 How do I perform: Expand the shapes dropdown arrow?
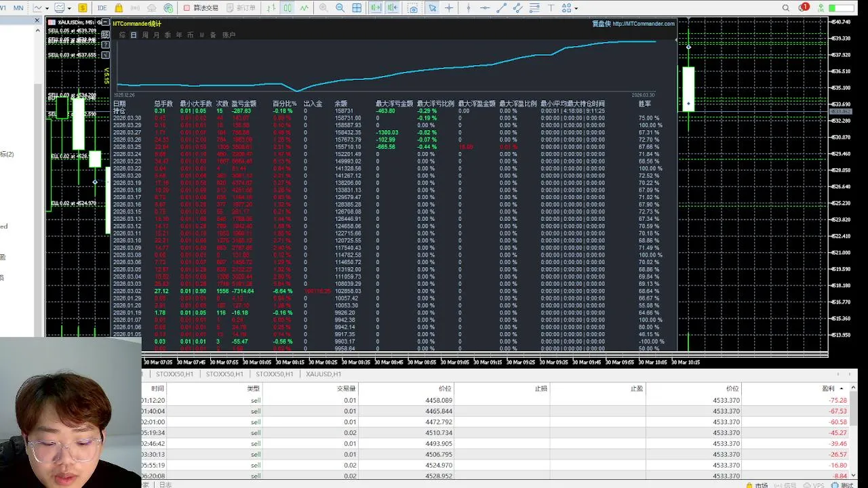pyautogui.click(x=576, y=8)
